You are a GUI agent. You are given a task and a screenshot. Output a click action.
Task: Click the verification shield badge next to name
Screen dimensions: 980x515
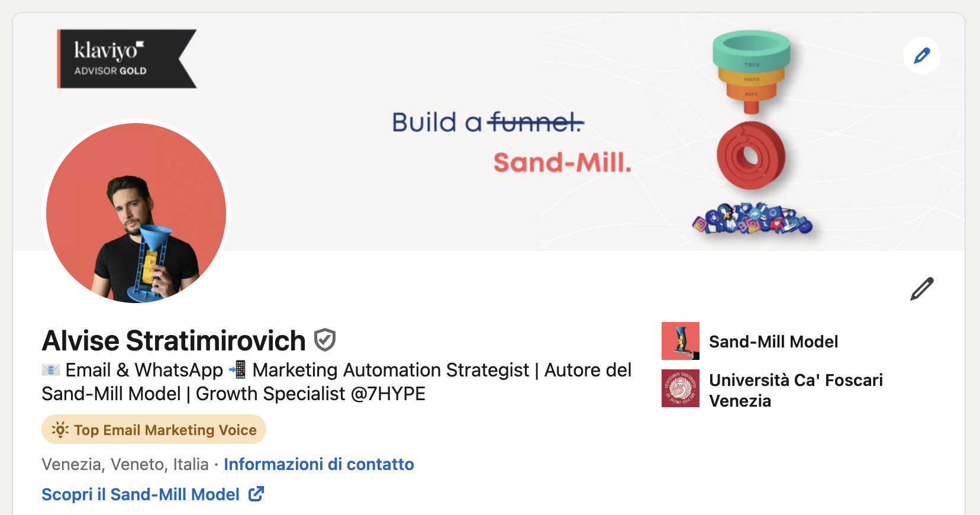point(325,340)
